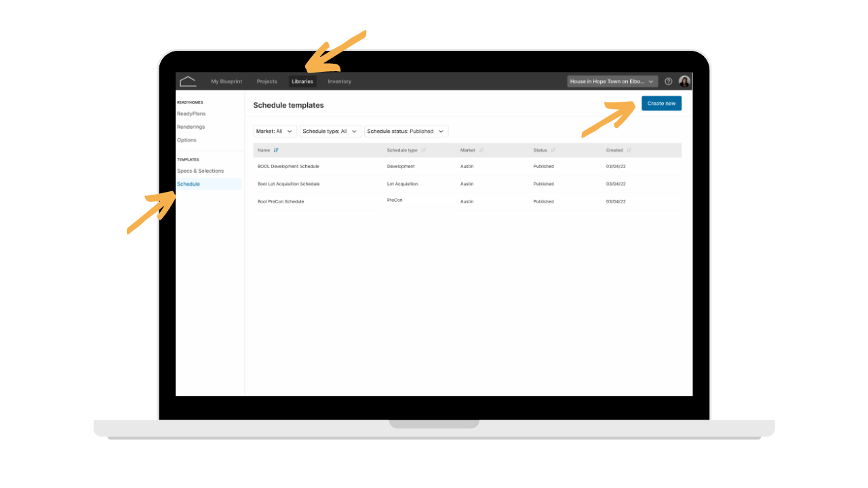The image size is (868, 488).
Task: Sort by Schedule type column icon
Action: point(424,150)
